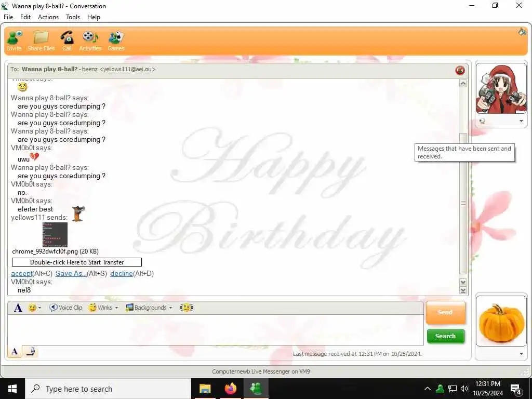Open the Actions menu
Image resolution: width=532 pixels, height=399 pixels.
click(x=48, y=17)
